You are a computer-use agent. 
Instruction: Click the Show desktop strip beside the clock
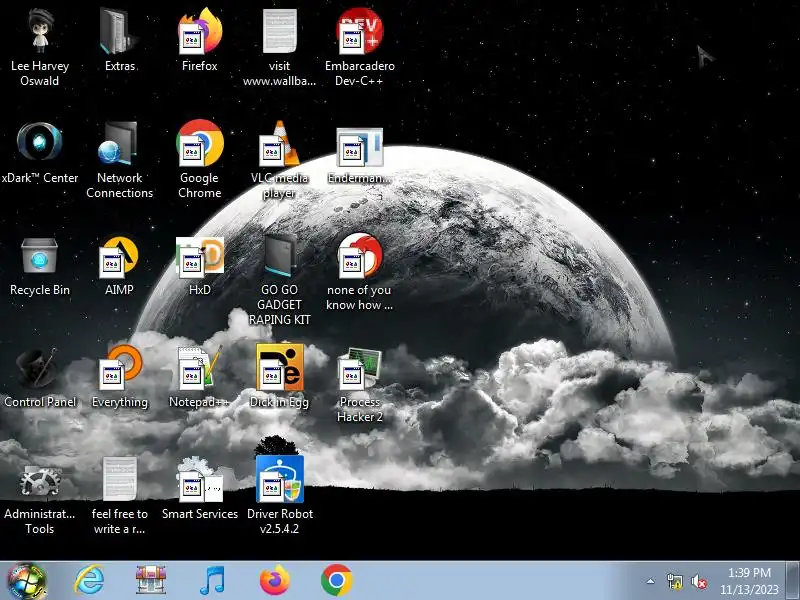click(792, 581)
